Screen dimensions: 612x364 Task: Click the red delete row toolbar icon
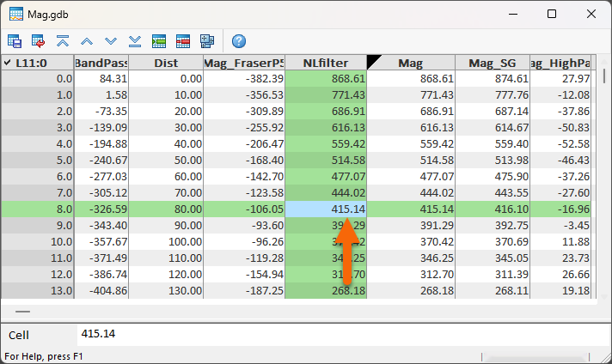(183, 40)
